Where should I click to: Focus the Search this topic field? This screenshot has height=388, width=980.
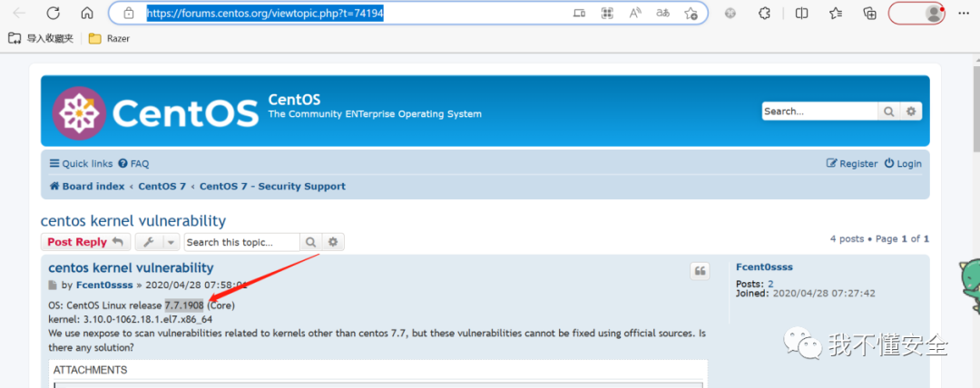[242, 242]
